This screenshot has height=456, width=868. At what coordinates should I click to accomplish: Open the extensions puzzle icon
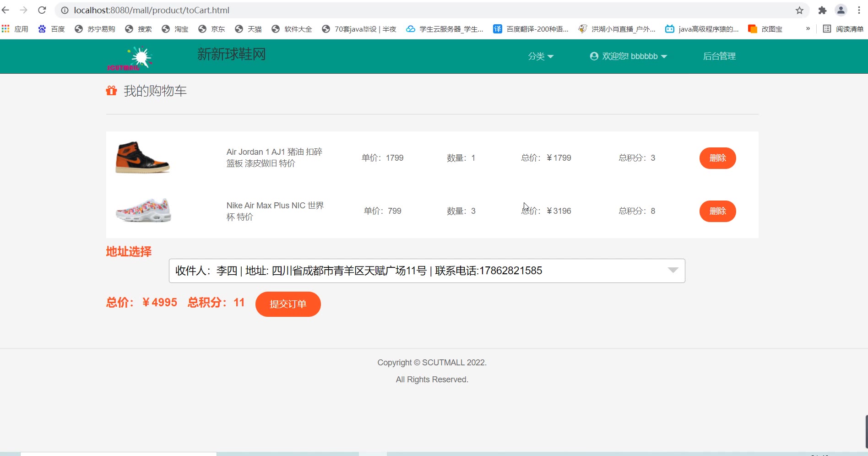coord(822,10)
